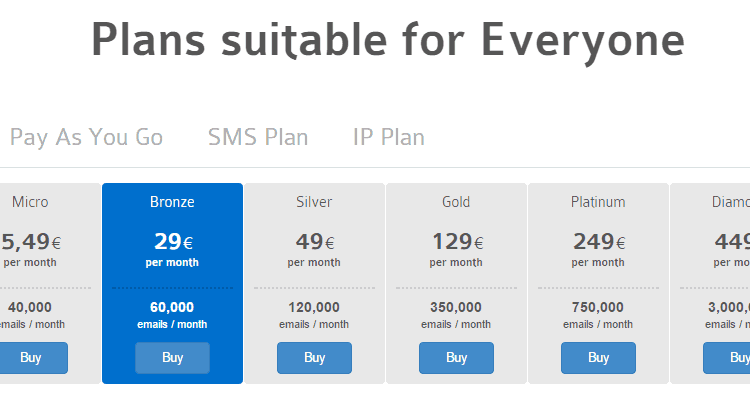
Task: Click the Plans suitable for Everyone heading
Action: 388,41
